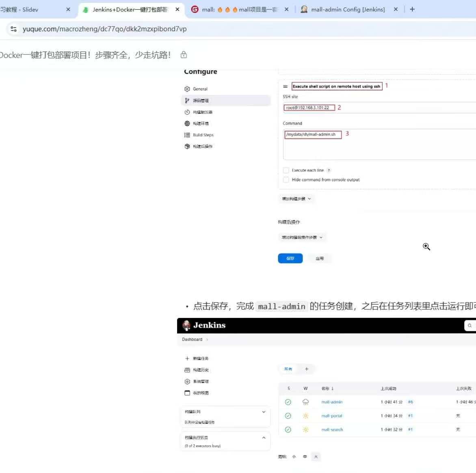Open build #1 link for mall-portal
This screenshot has width=476, height=473.
[x=411, y=416]
